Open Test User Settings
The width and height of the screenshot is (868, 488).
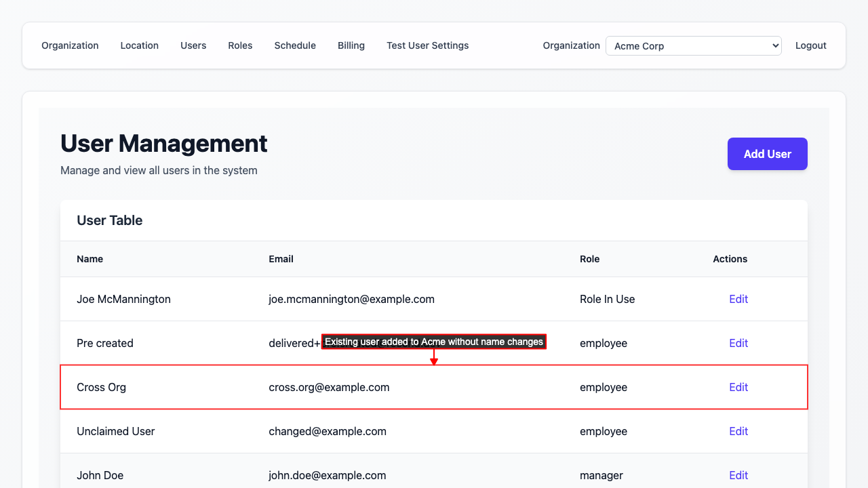coord(427,45)
